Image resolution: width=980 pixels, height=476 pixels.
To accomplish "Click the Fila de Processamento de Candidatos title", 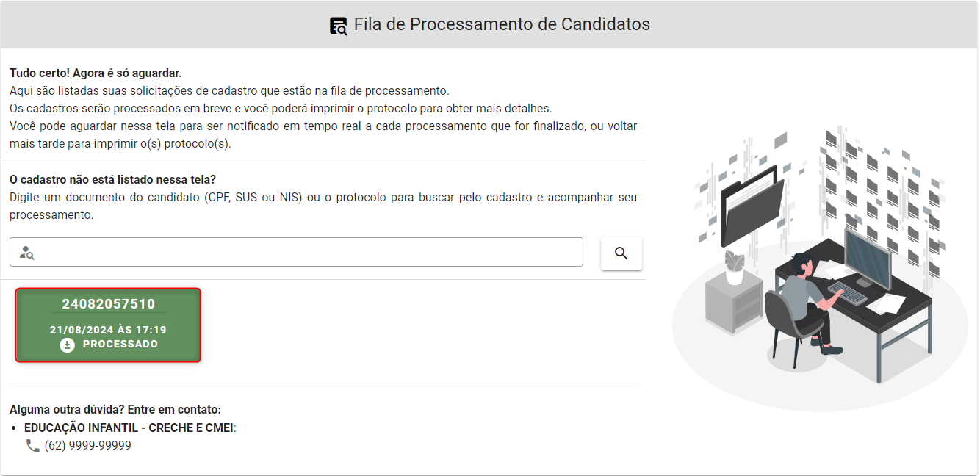I will pyautogui.click(x=502, y=24).
